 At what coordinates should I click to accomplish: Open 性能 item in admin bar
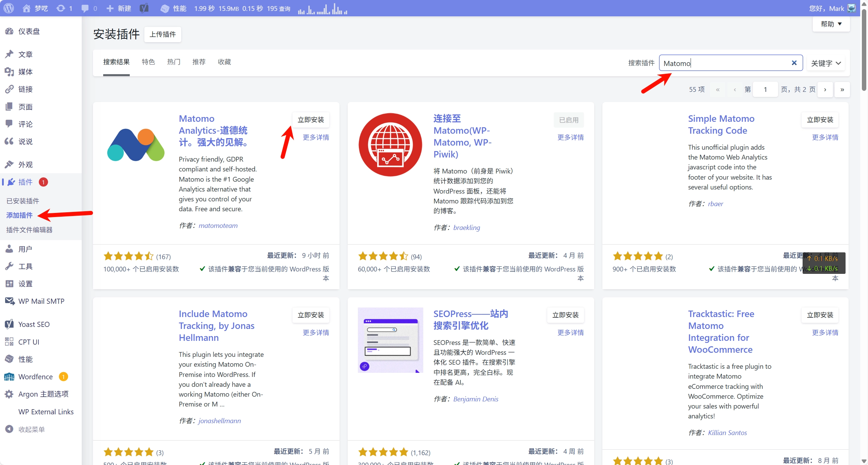[173, 8]
